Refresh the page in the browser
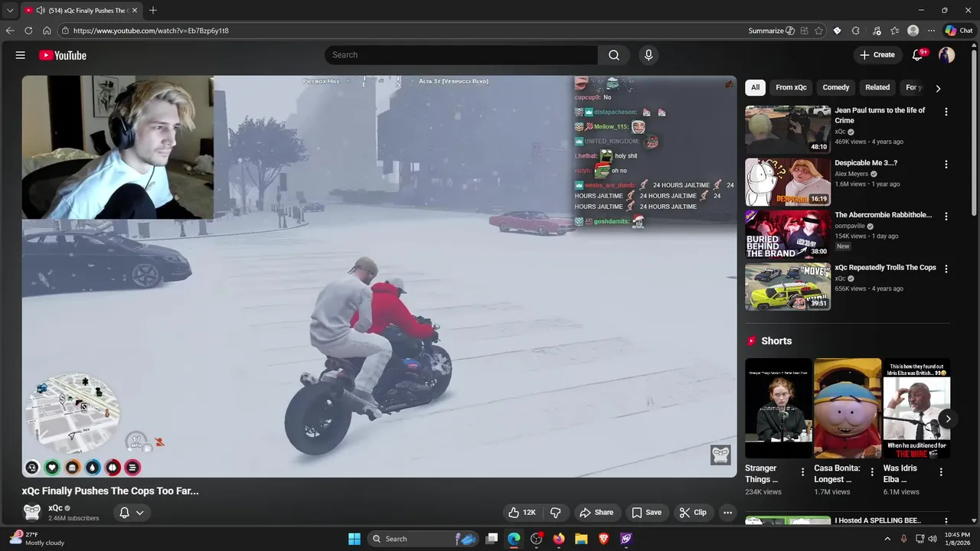Image resolution: width=980 pixels, height=551 pixels. pos(28,31)
